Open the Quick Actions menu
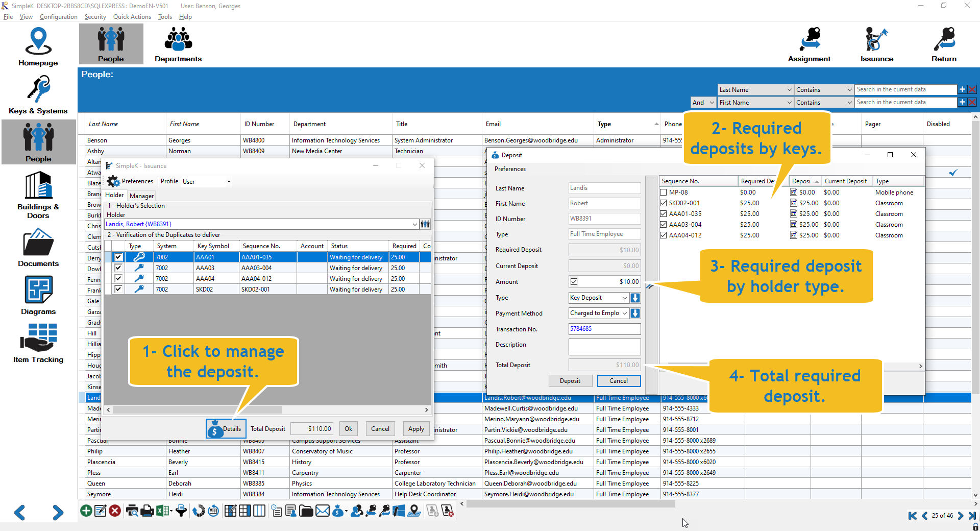The image size is (980, 531). [132, 17]
